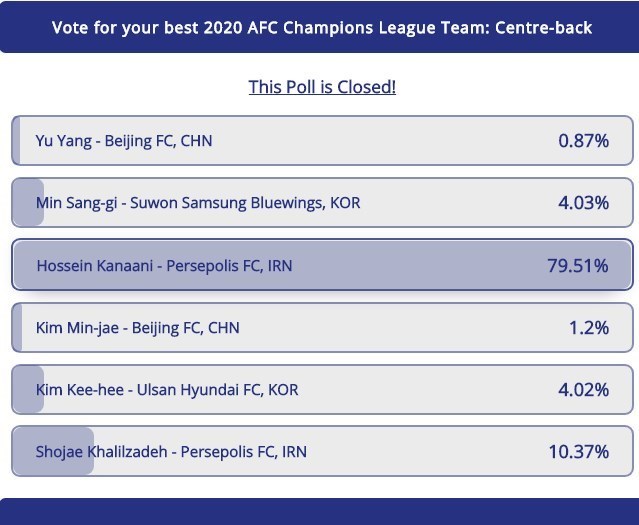The image size is (639, 525).
Task: Choose Min Sang-gi - Suwon Samsung Bluewings label
Action: [198, 203]
